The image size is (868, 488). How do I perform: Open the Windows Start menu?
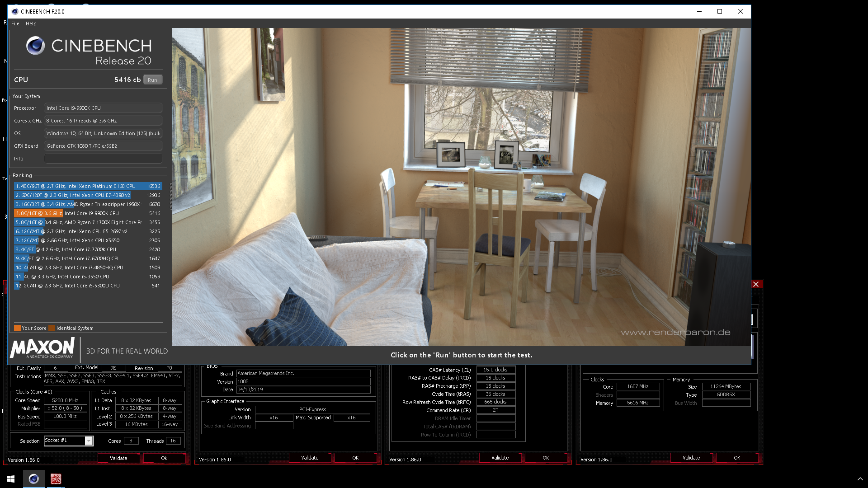click(11, 479)
